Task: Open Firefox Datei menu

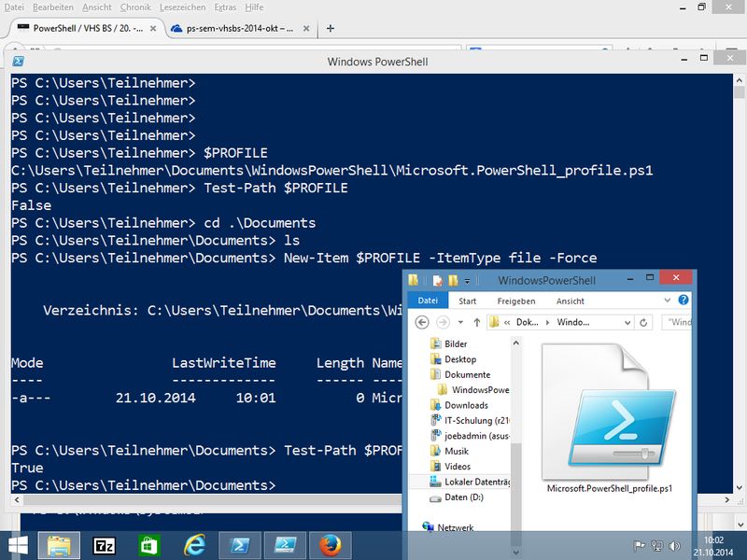Action: pyautogui.click(x=14, y=7)
